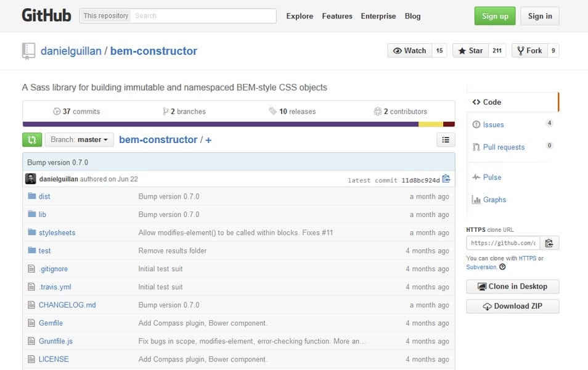Select Explore in the top navigation

click(300, 16)
